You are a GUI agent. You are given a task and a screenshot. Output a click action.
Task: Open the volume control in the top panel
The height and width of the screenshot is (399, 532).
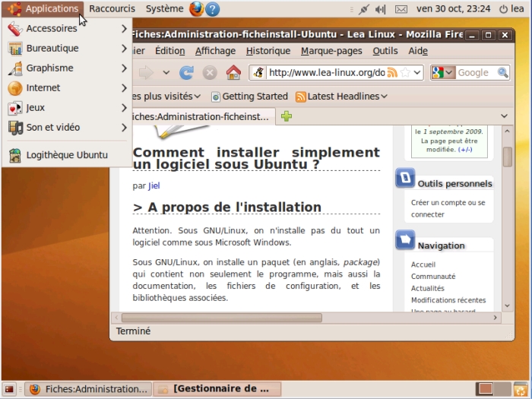click(382, 9)
